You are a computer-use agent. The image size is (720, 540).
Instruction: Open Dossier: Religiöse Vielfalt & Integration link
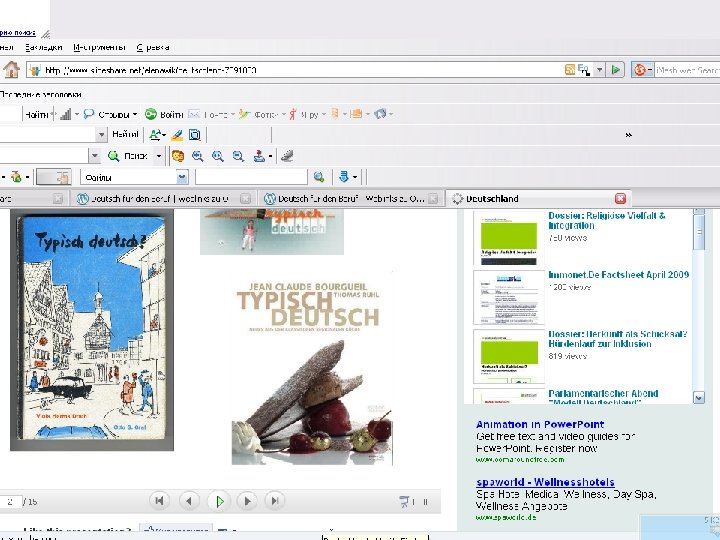[607, 220]
